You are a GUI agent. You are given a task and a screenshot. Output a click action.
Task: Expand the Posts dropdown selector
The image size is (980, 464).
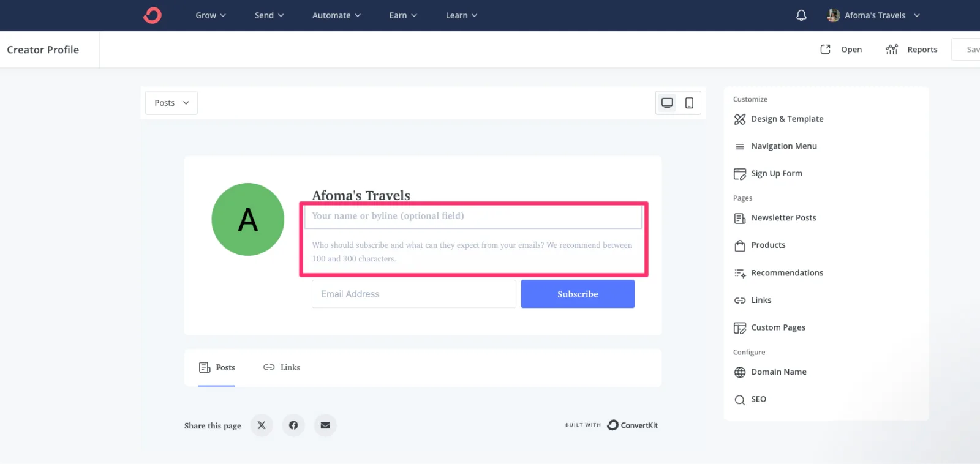[171, 103]
